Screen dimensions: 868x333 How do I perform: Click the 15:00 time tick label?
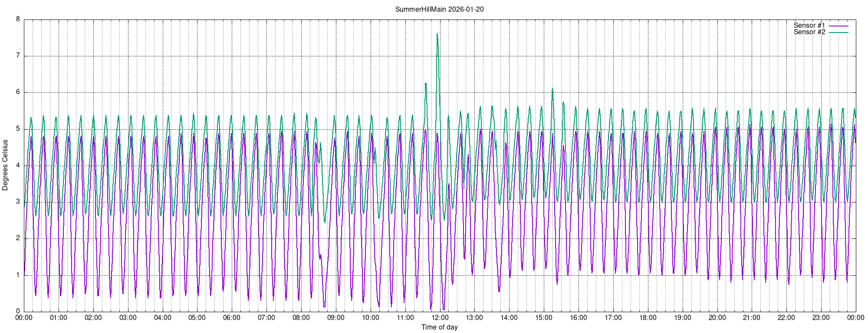pyautogui.click(x=544, y=318)
